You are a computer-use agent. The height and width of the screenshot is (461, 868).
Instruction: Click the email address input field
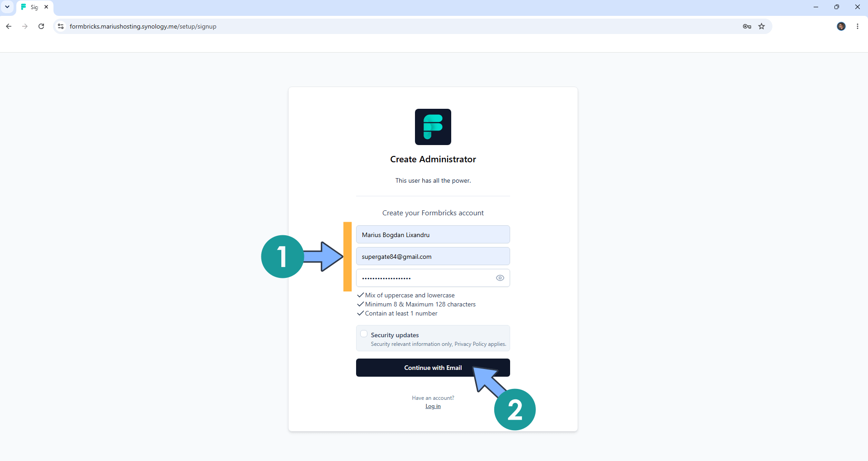pyautogui.click(x=433, y=256)
